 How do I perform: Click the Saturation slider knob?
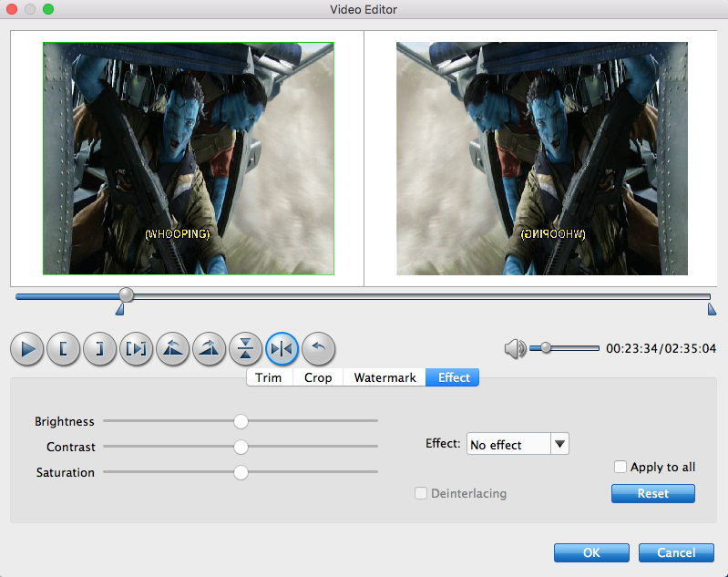[241, 472]
